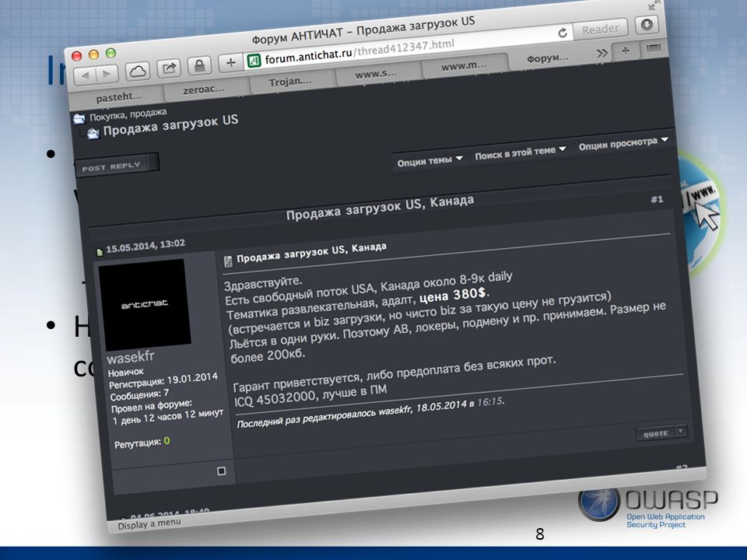
Task: Switch to the zeroac... tab
Action: 203,89
